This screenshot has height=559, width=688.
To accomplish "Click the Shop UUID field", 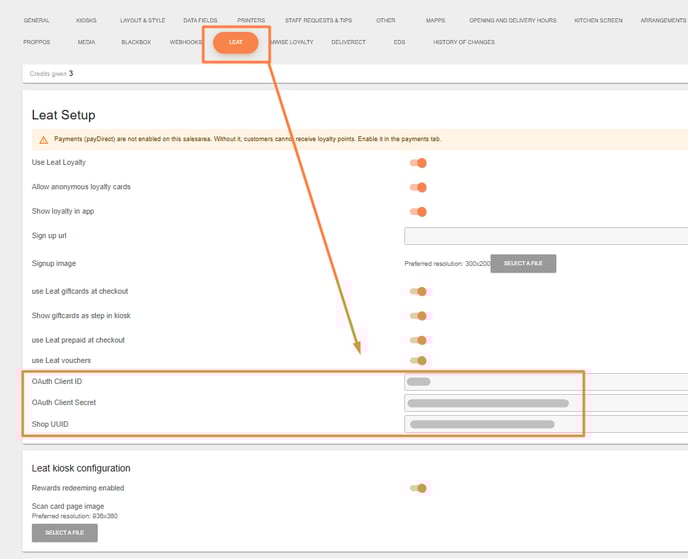I will [x=546, y=424].
